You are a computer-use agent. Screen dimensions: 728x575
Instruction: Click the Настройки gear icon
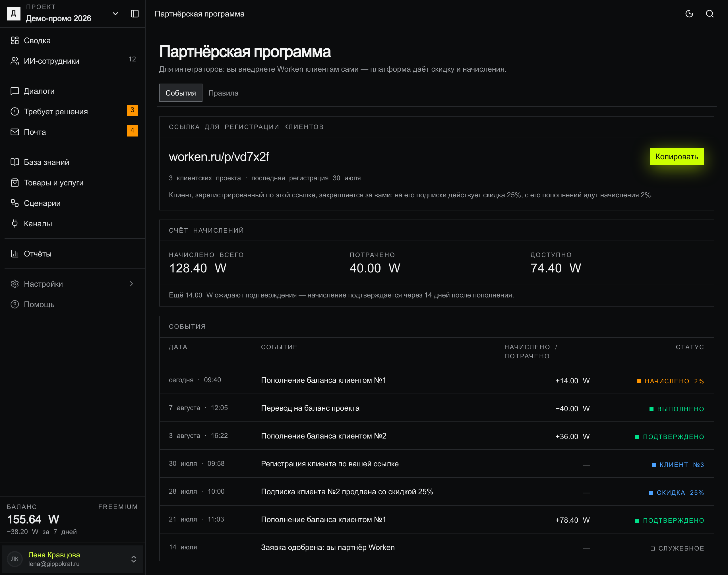pos(15,284)
